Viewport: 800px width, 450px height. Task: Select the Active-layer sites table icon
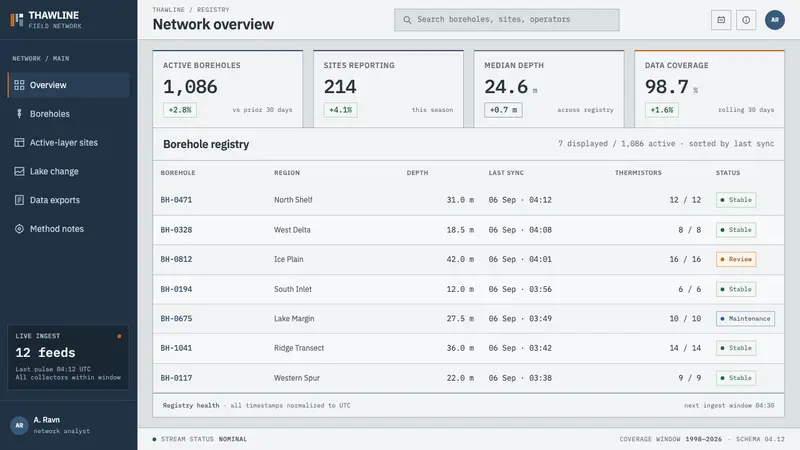tap(19, 142)
